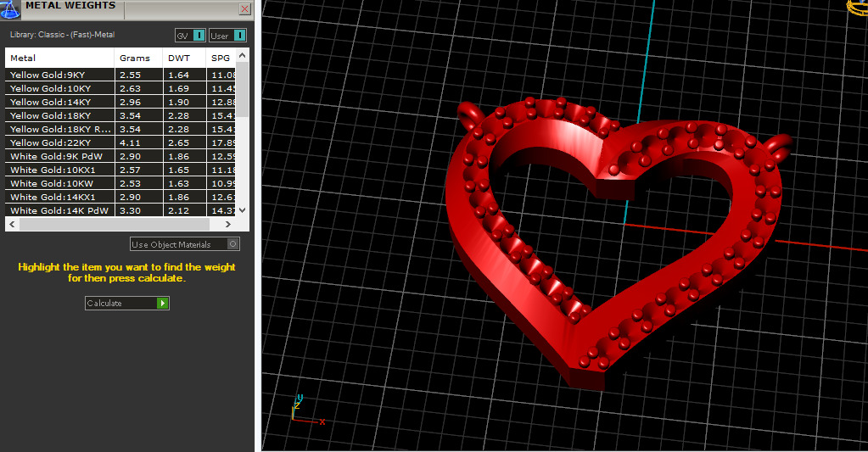Toggle Use Object Materials option
Screen dimensions: 868x452
pos(185,244)
